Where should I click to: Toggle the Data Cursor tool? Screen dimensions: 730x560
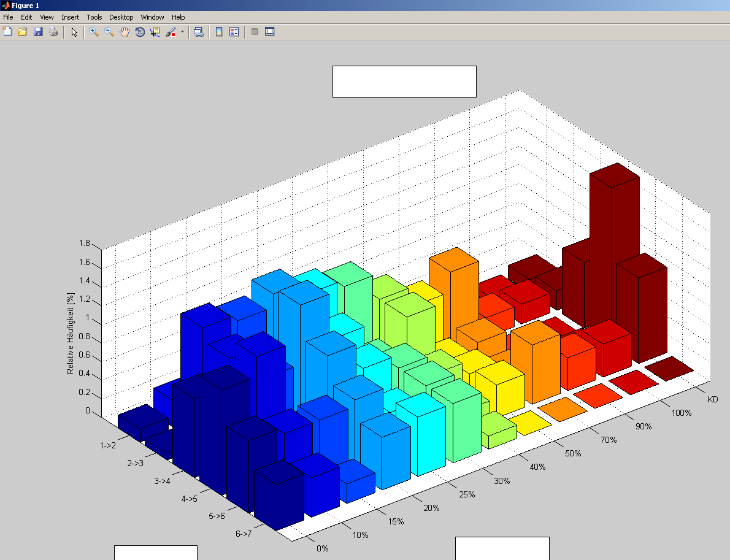[155, 31]
